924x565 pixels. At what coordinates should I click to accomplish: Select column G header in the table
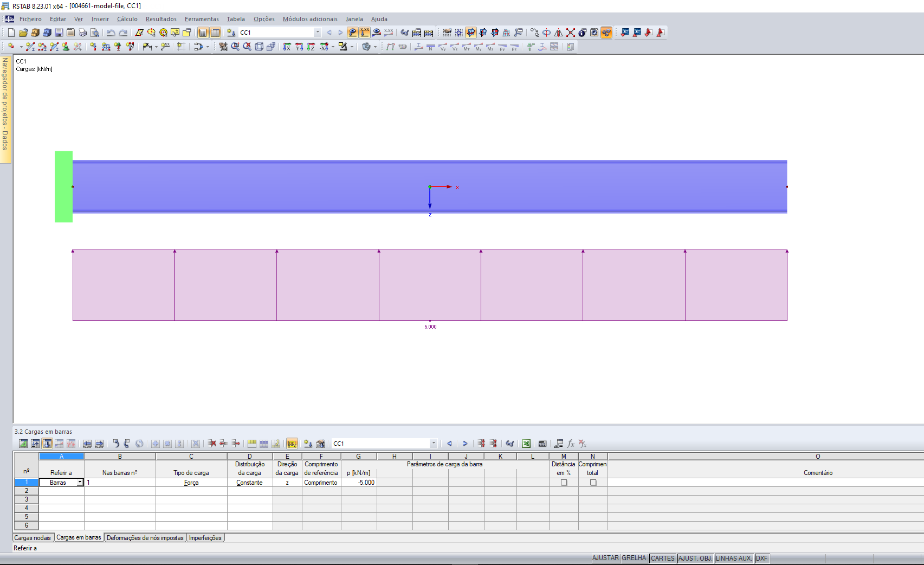359,457
